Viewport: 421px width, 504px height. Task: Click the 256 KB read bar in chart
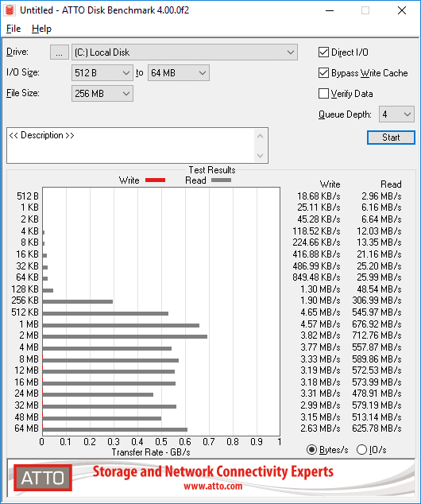[x=78, y=301]
